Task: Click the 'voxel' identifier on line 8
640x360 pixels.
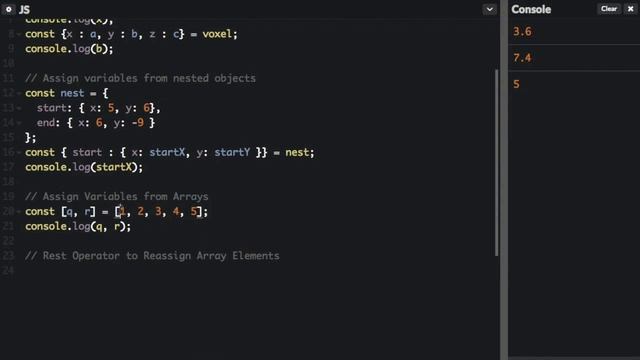Action: click(217, 34)
